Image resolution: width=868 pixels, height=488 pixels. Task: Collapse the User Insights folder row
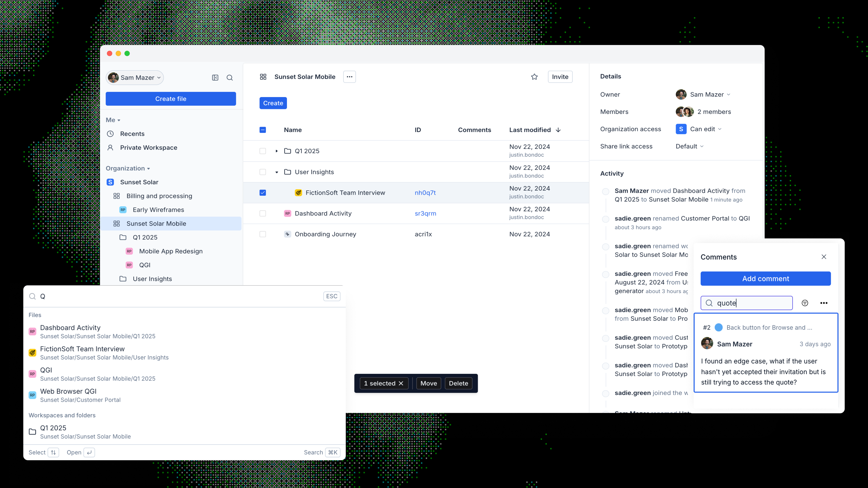(x=276, y=172)
